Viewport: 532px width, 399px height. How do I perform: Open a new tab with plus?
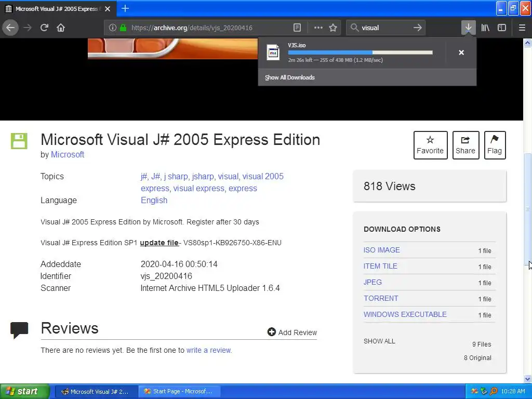tap(125, 8)
